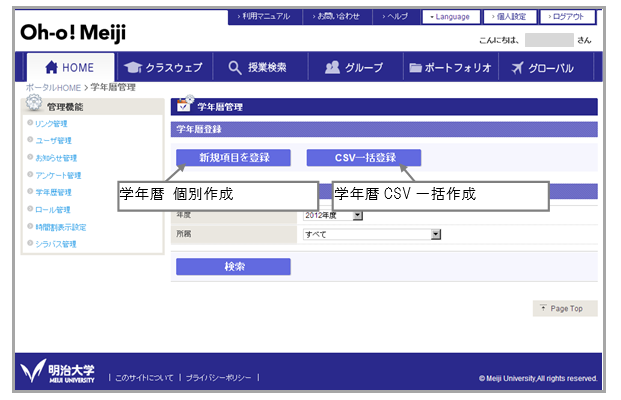Click ポータルHOME breadcrumb link

pyautogui.click(x=53, y=88)
